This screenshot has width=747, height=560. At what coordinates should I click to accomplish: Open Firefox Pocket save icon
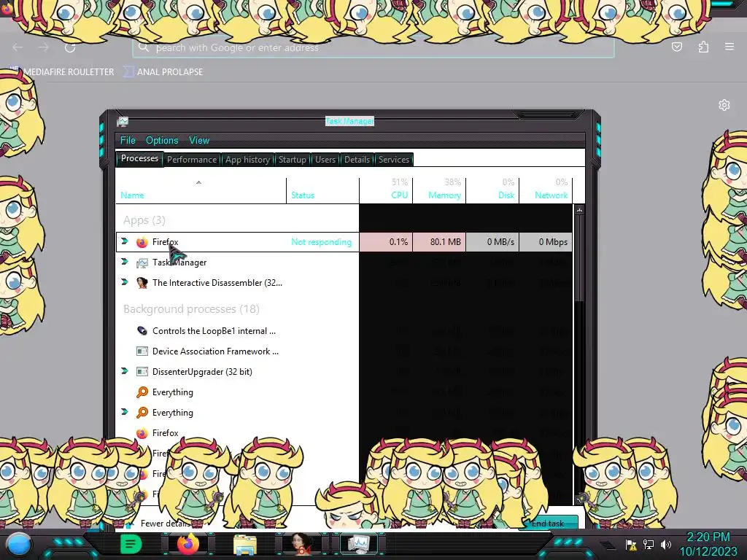coord(677,47)
